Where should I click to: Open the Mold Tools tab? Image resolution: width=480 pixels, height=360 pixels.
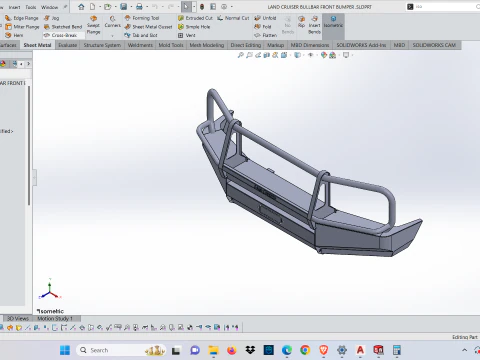tap(171, 45)
